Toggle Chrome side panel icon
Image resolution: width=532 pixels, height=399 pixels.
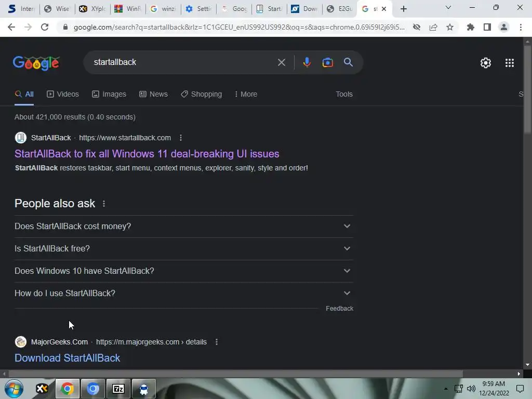(487, 27)
